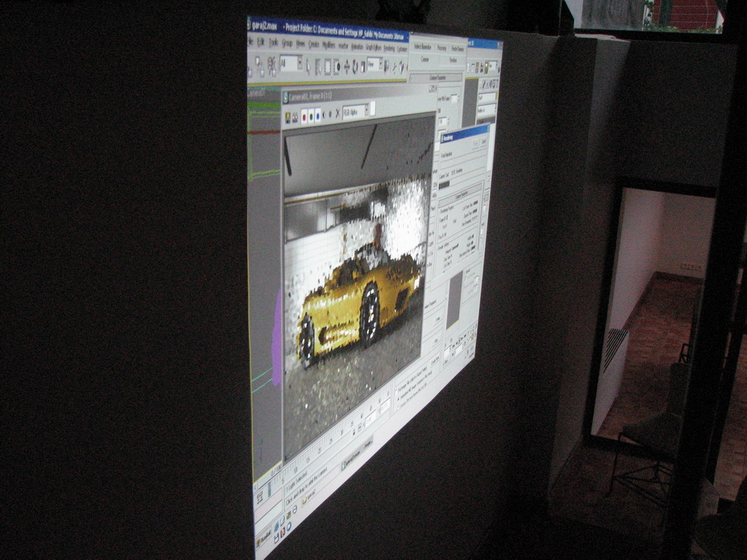Pick the Select Object arrow tool

(308, 66)
